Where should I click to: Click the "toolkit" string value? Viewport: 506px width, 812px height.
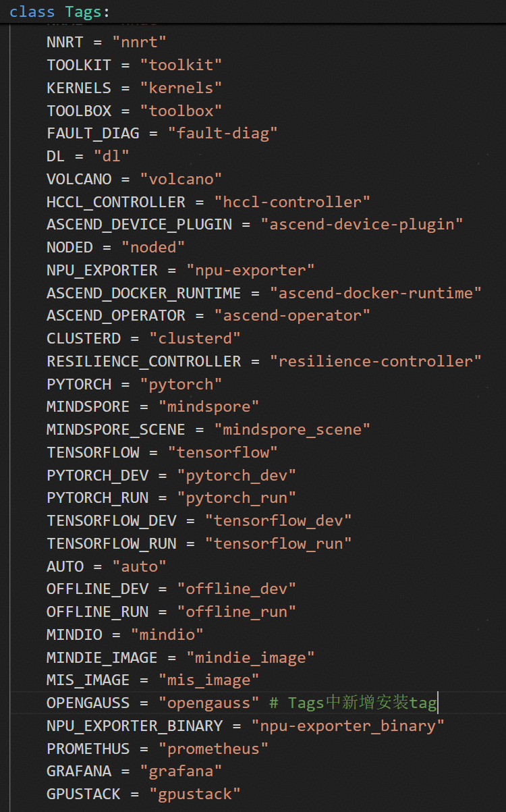coord(181,65)
